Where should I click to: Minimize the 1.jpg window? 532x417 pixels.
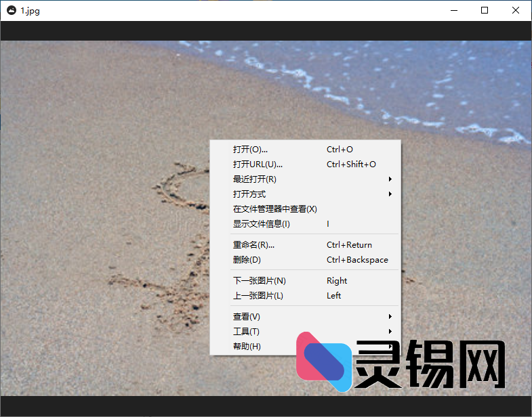pos(454,11)
